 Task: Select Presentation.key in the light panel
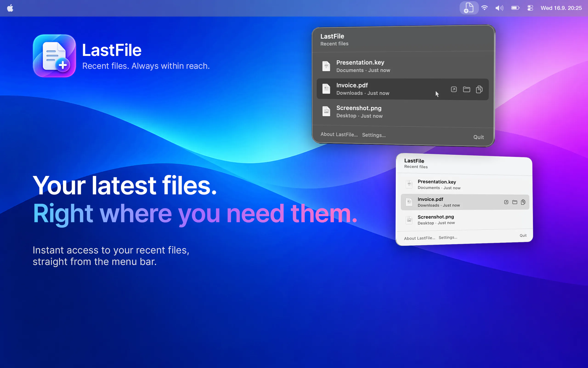pyautogui.click(x=465, y=184)
